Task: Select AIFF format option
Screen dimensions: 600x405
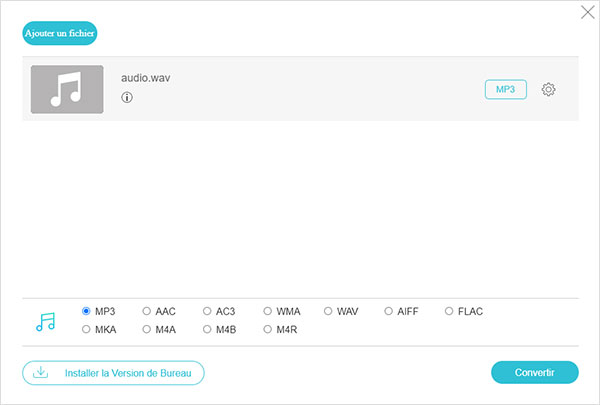Action: [x=388, y=311]
